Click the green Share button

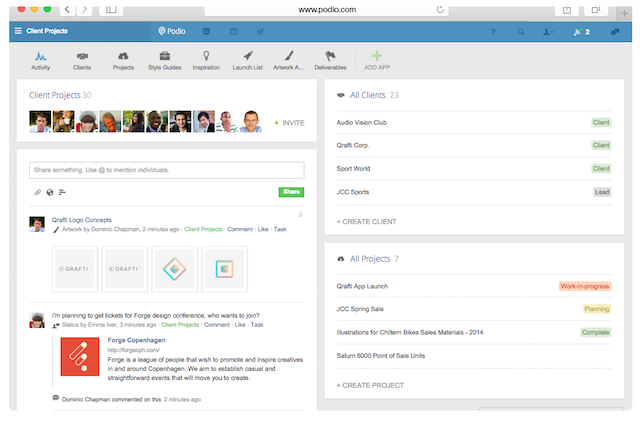291,192
